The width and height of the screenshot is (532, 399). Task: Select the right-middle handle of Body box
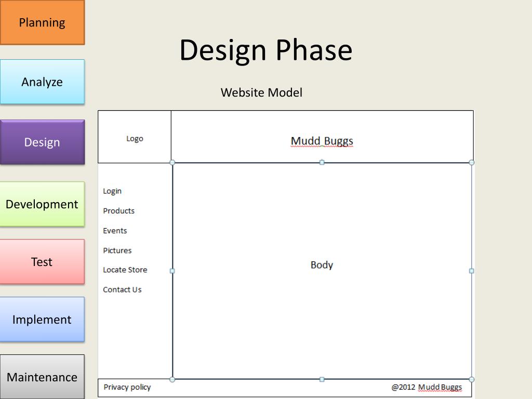[472, 271]
